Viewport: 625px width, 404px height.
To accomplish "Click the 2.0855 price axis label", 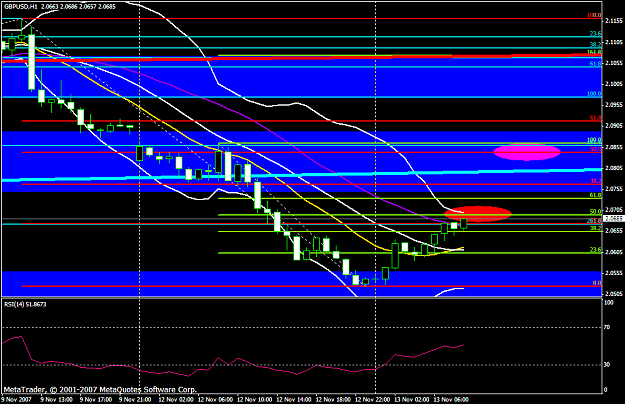I will point(614,147).
